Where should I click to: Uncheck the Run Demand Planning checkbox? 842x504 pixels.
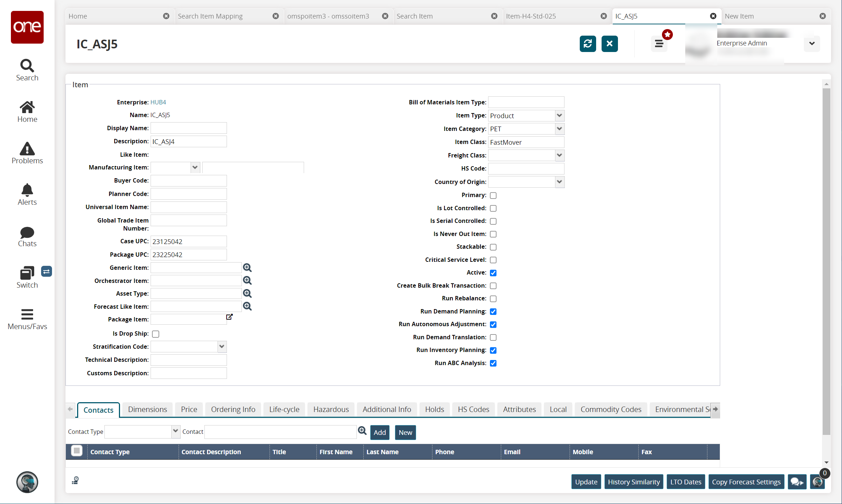(x=493, y=312)
